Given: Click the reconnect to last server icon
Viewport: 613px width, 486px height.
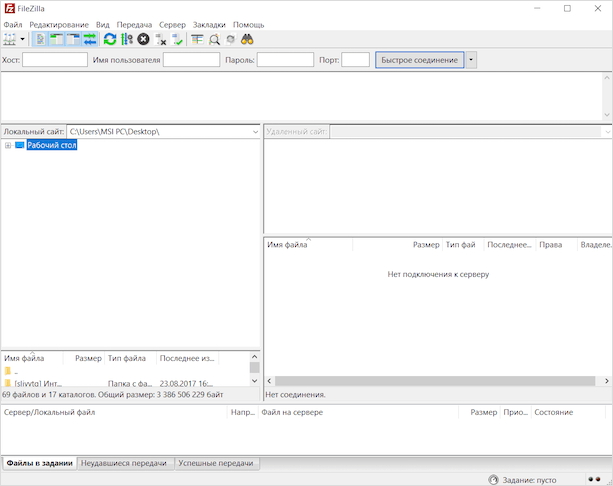Looking at the screenshot, I should pyautogui.click(x=177, y=39).
